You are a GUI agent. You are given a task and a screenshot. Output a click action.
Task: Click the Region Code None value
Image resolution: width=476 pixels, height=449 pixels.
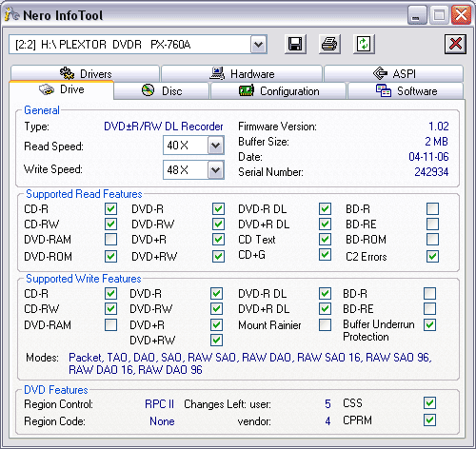(162, 421)
